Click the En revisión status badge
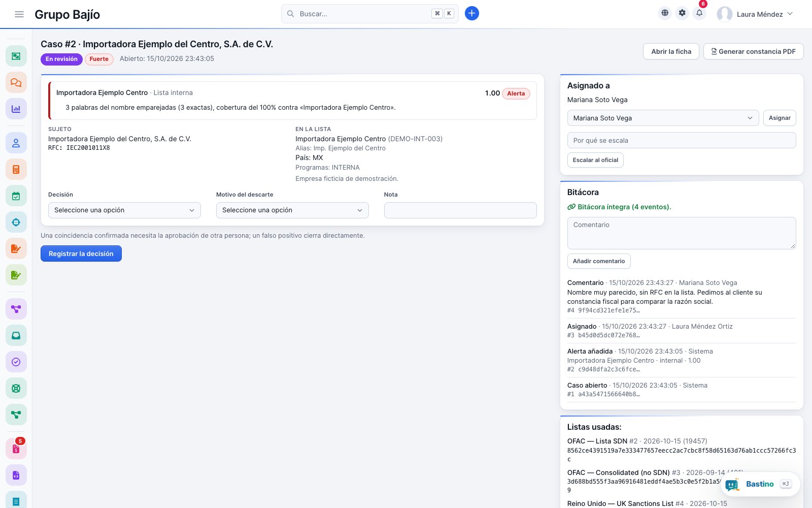 point(61,59)
